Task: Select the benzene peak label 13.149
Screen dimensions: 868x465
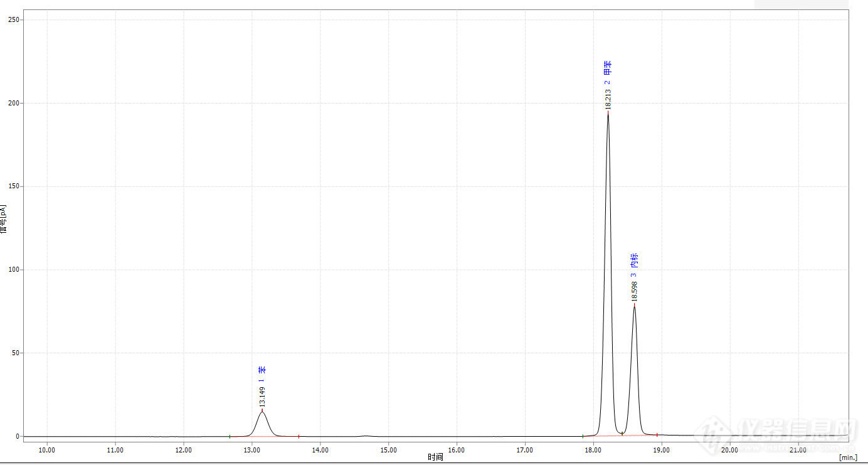Action: point(262,397)
